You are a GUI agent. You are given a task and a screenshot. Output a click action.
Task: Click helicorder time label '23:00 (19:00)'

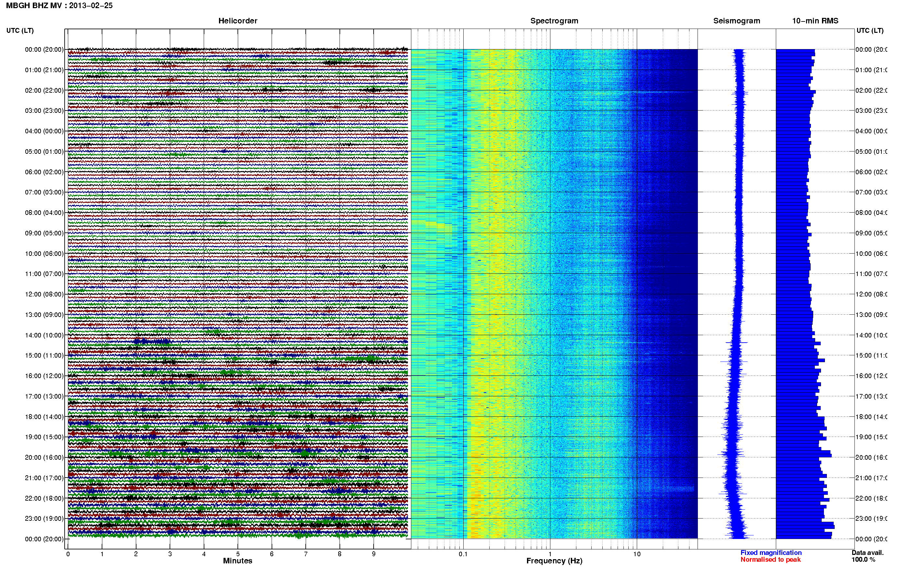[x=44, y=519]
